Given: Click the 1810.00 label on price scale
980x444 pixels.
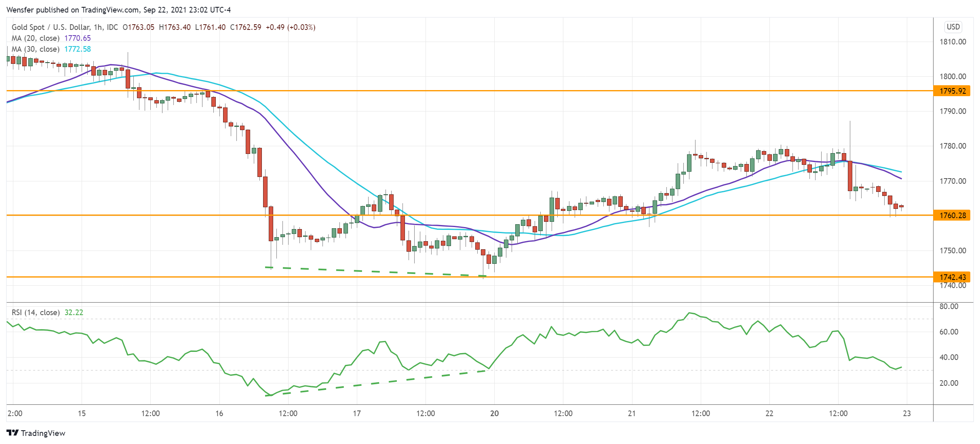Looking at the screenshot, I should 953,42.
